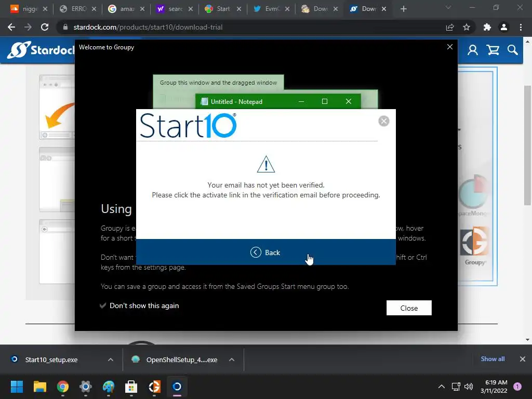Viewport: 532px width, 399px height.
Task: Open the Start10_setup.exe download
Action: pyautogui.click(x=51, y=360)
